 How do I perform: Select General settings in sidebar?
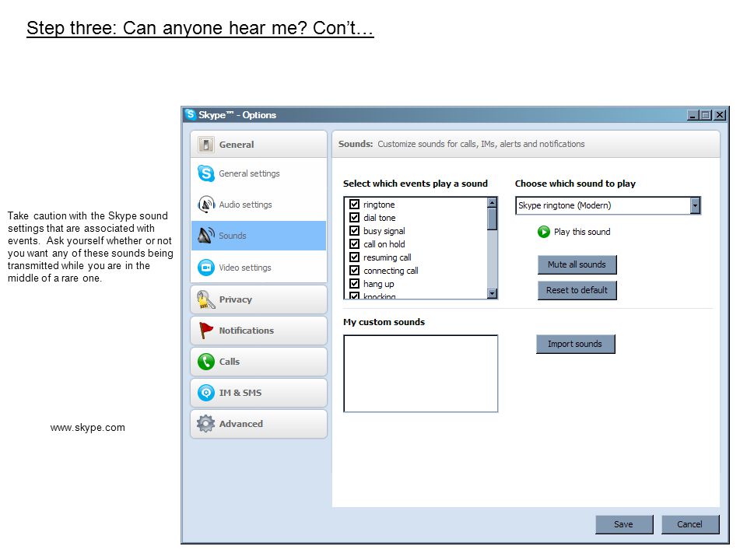coord(258,173)
